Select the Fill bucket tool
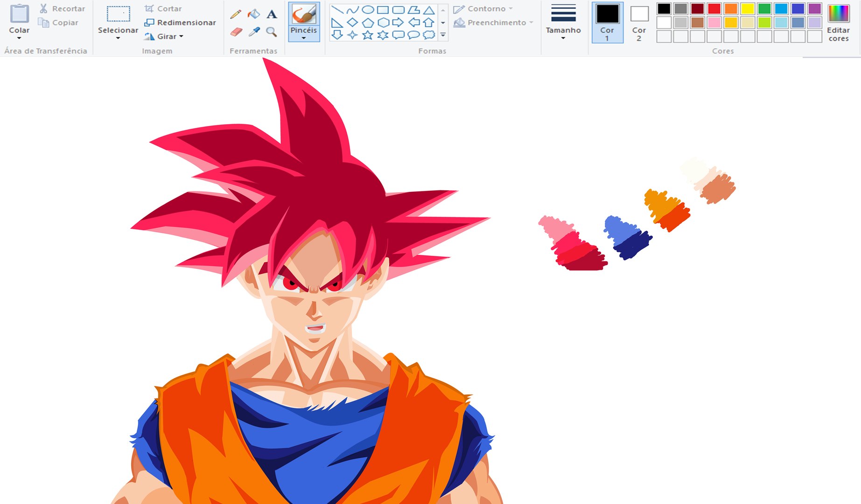This screenshot has width=861, height=504. click(x=254, y=14)
